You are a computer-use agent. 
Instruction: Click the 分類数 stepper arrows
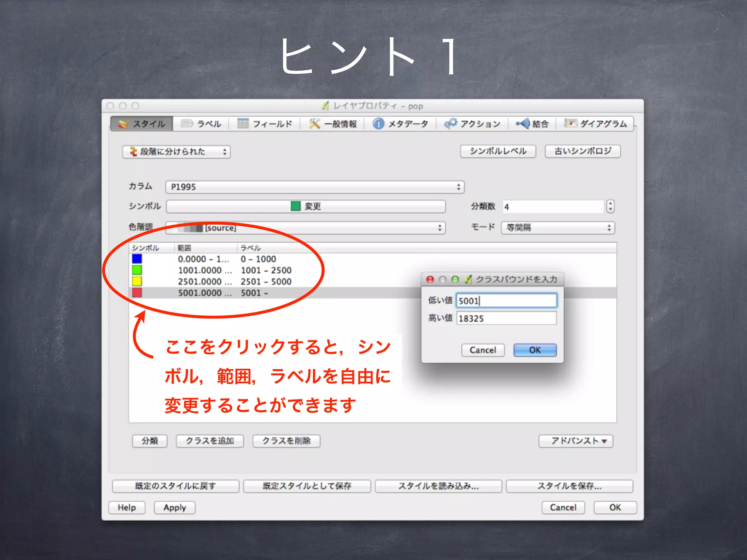pyautogui.click(x=610, y=206)
